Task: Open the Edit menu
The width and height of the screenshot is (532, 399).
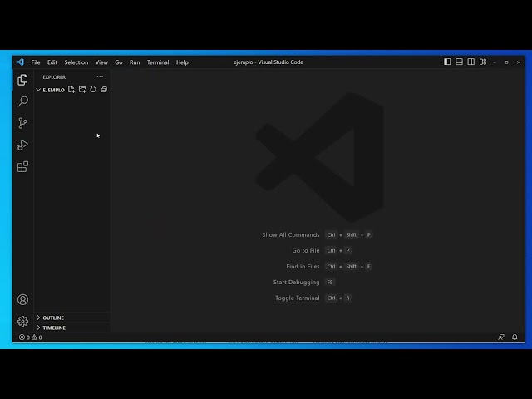Action: (52, 62)
